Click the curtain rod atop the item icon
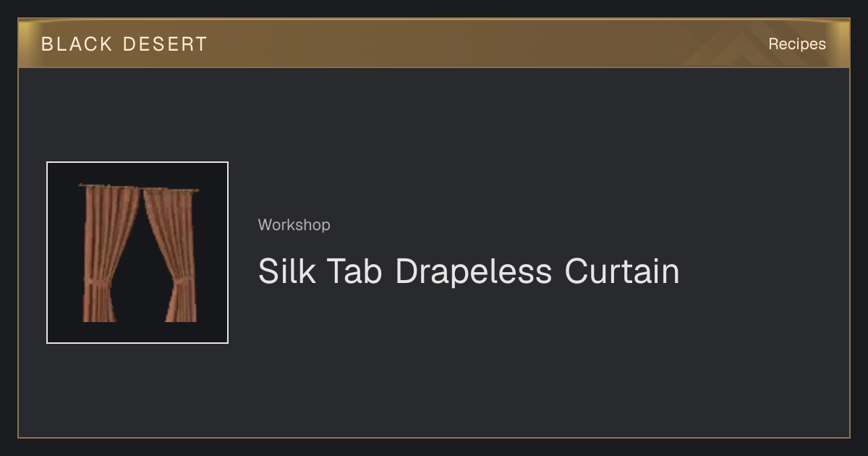The height and width of the screenshot is (456, 868). click(x=138, y=188)
